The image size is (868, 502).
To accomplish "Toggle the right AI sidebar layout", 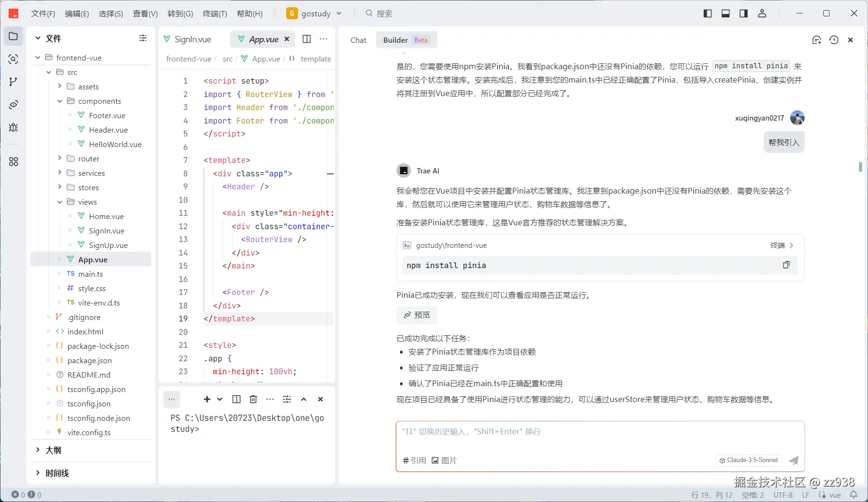I will 744,13.
